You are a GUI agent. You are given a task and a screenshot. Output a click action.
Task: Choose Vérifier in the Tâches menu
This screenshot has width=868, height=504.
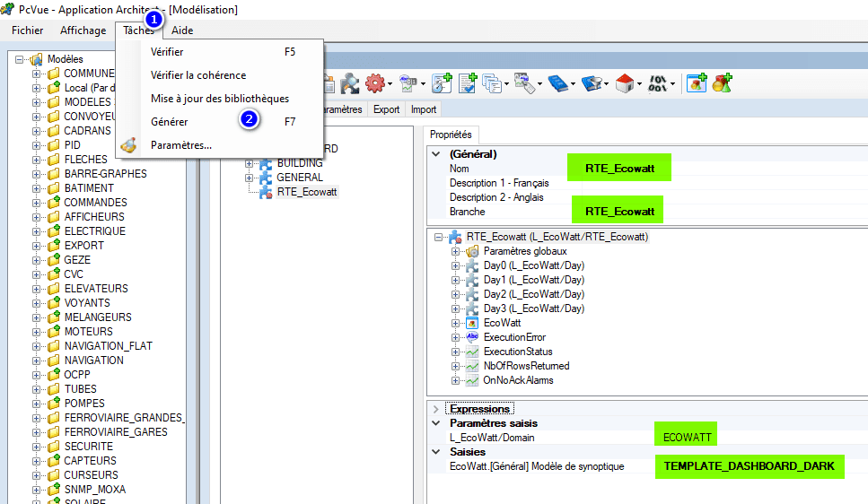pyautogui.click(x=220, y=52)
